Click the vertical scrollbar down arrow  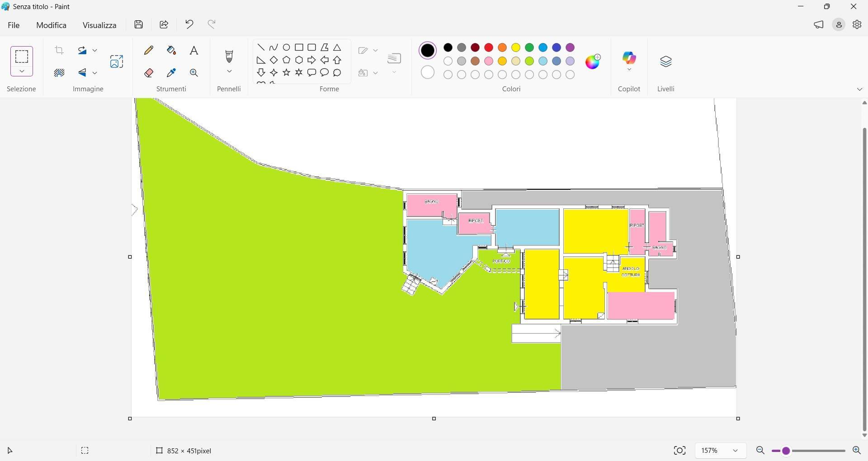pyautogui.click(x=864, y=436)
